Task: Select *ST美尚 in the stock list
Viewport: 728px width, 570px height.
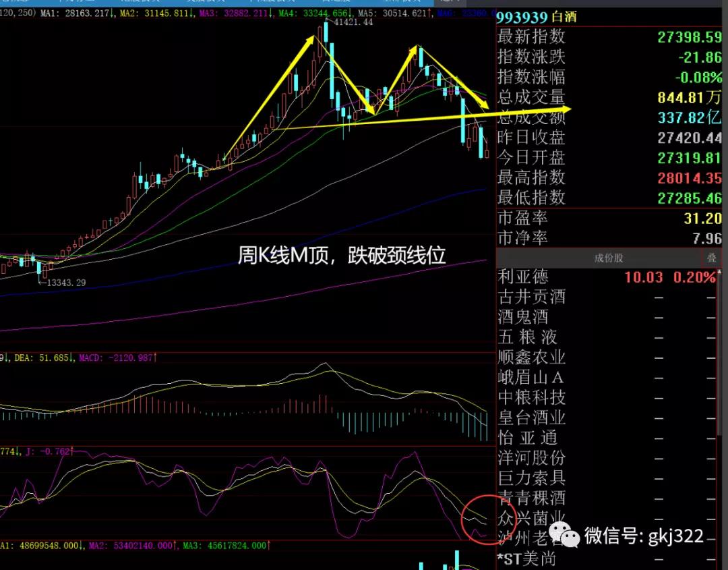Action: point(526,559)
